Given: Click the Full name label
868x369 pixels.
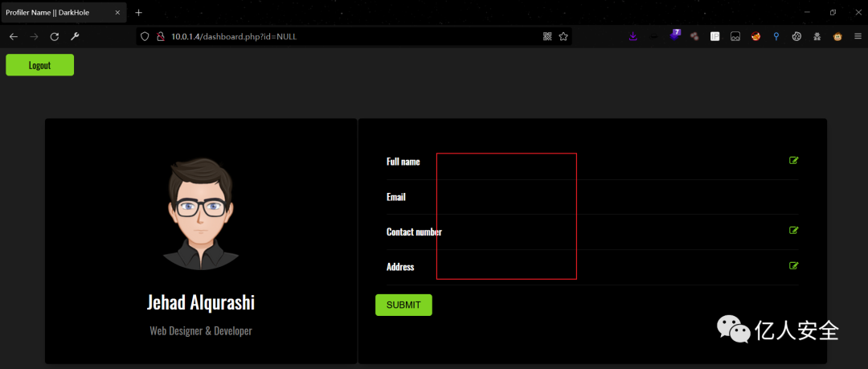Looking at the screenshot, I should pyautogui.click(x=403, y=162).
